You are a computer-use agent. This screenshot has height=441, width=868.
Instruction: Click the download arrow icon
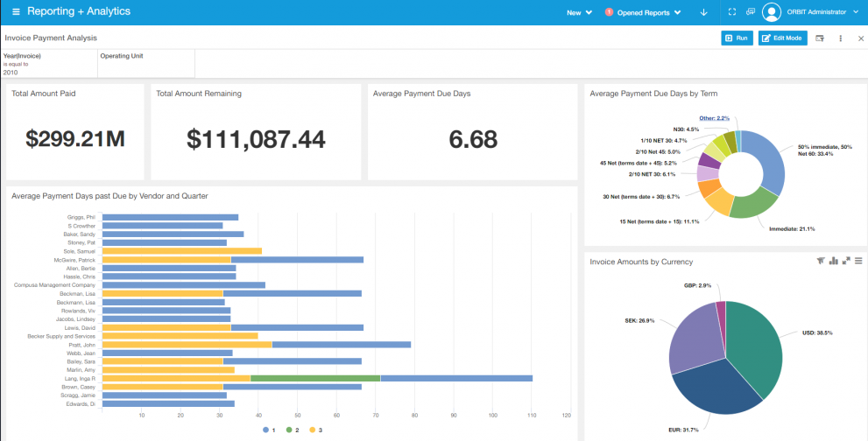(703, 12)
